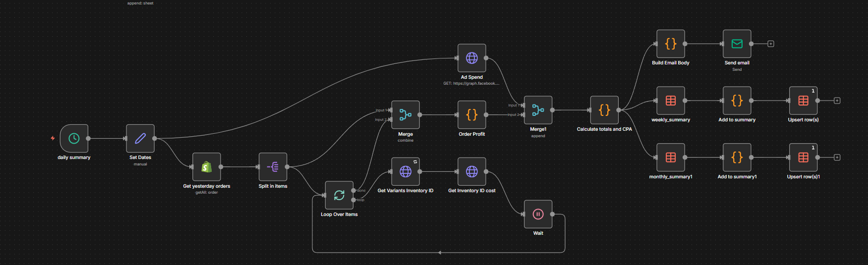
Task: Select the Wait pause node
Action: (538, 214)
